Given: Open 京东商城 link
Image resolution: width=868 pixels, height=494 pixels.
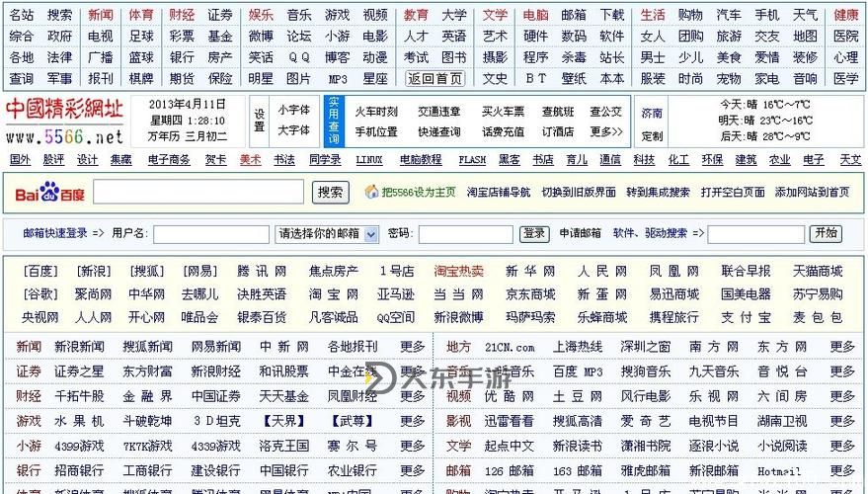Looking at the screenshot, I should pyautogui.click(x=530, y=294).
